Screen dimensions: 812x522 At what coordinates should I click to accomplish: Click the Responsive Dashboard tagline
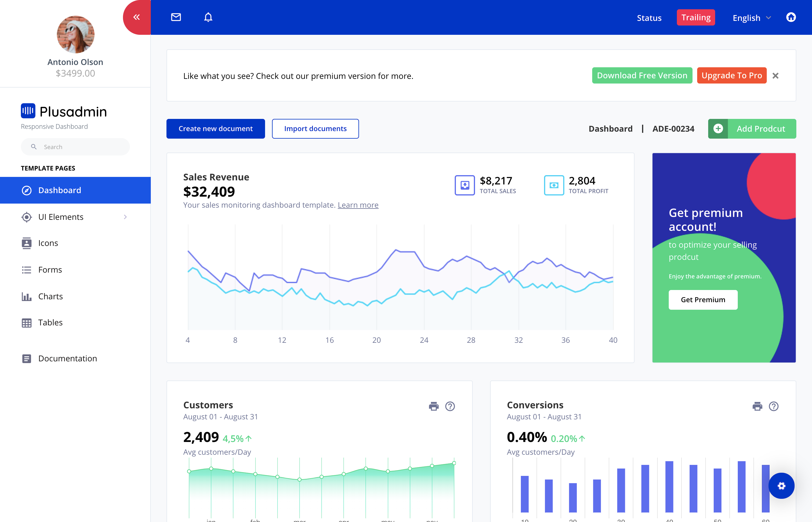coord(54,126)
